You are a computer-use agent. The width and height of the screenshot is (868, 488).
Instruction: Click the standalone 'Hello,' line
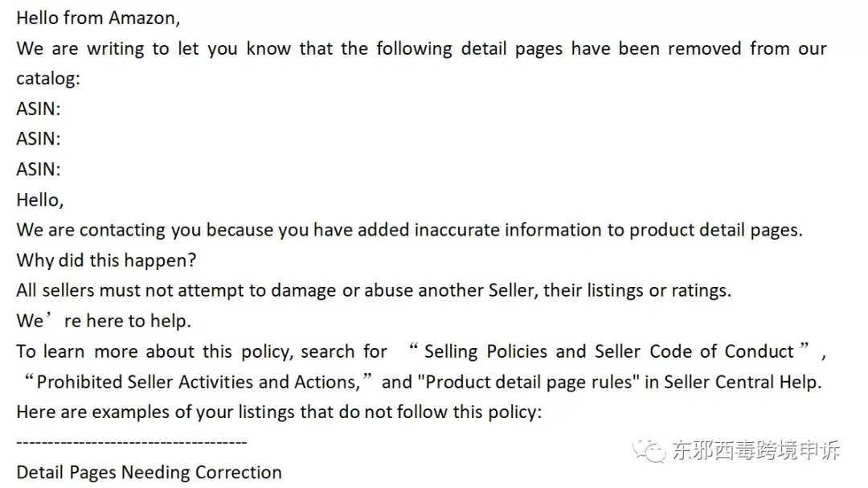point(40,200)
